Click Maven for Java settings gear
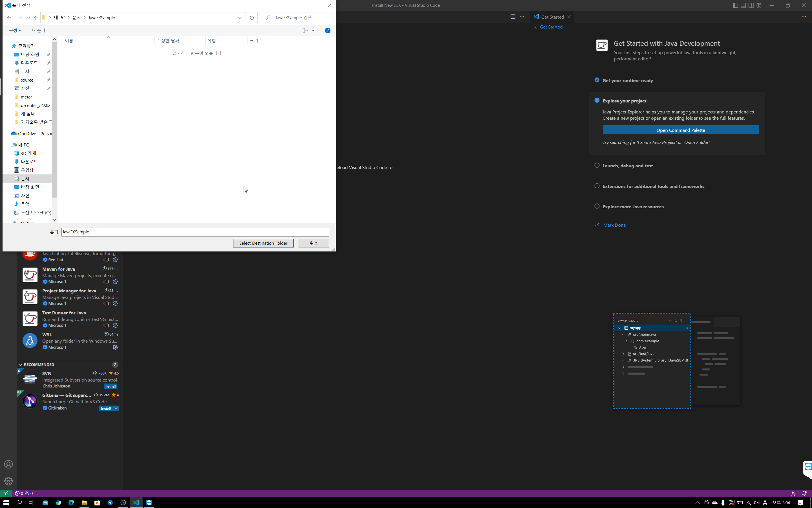Image resolution: width=812 pixels, height=508 pixels. [x=115, y=282]
